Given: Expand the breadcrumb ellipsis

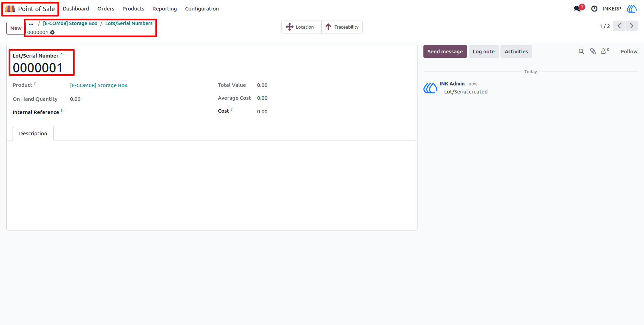Looking at the screenshot, I should [x=31, y=24].
